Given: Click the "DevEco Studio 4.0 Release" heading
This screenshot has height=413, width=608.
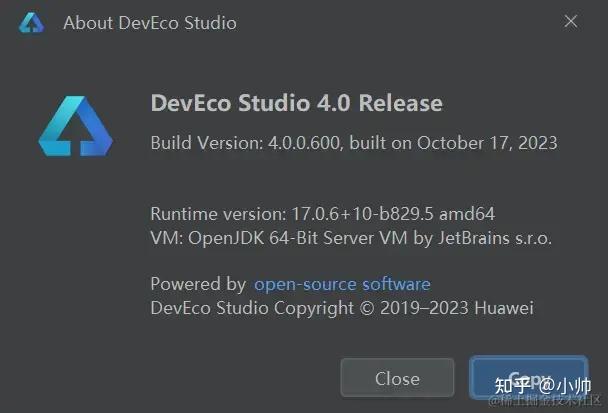Looking at the screenshot, I should tap(296, 103).
